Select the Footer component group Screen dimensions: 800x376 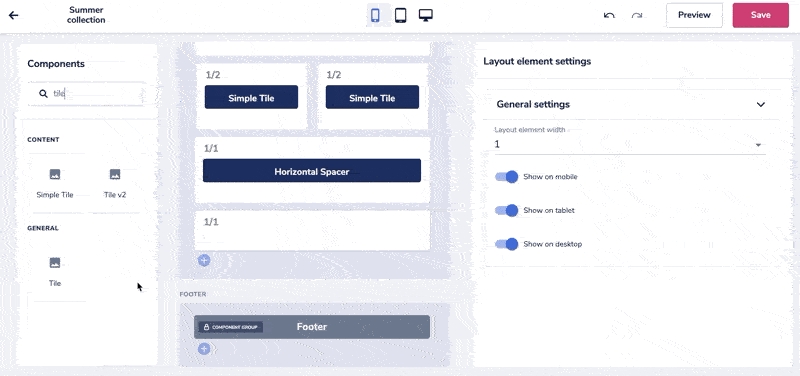[x=312, y=327]
